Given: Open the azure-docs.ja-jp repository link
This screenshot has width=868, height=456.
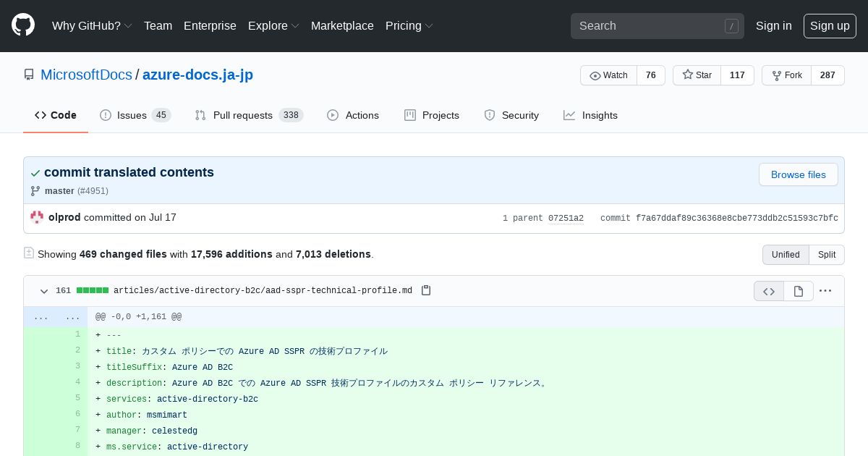Looking at the screenshot, I should pyautogui.click(x=197, y=75).
